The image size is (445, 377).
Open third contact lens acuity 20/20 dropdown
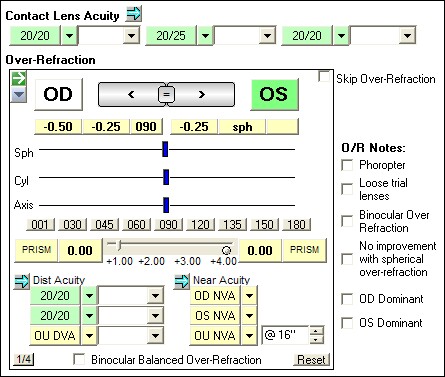tap(341, 35)
